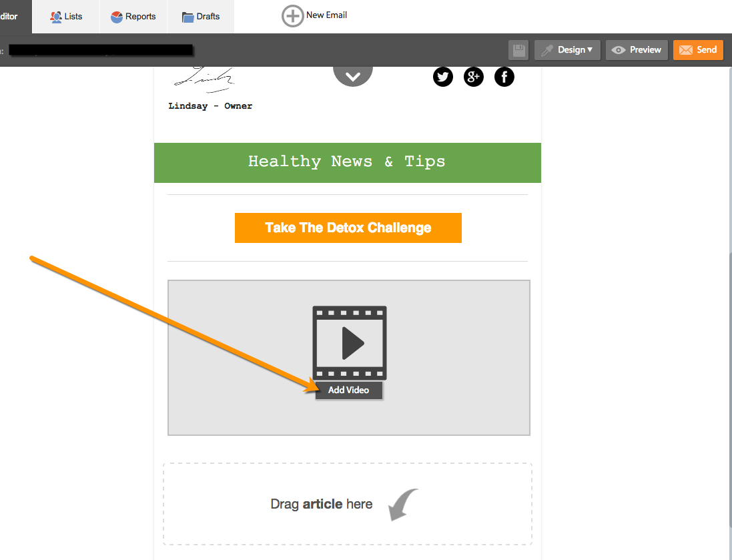Image resolution: width=732 pixels, height=560 pixels.
Task: Select the handwritten signature image
Action: click(205, 79)
